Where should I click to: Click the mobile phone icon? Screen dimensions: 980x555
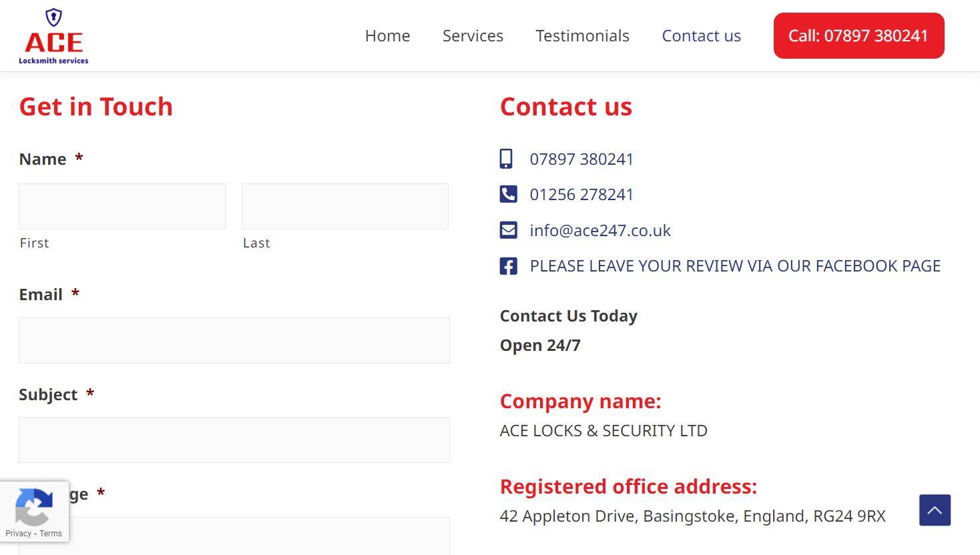(x=507, y=159)
